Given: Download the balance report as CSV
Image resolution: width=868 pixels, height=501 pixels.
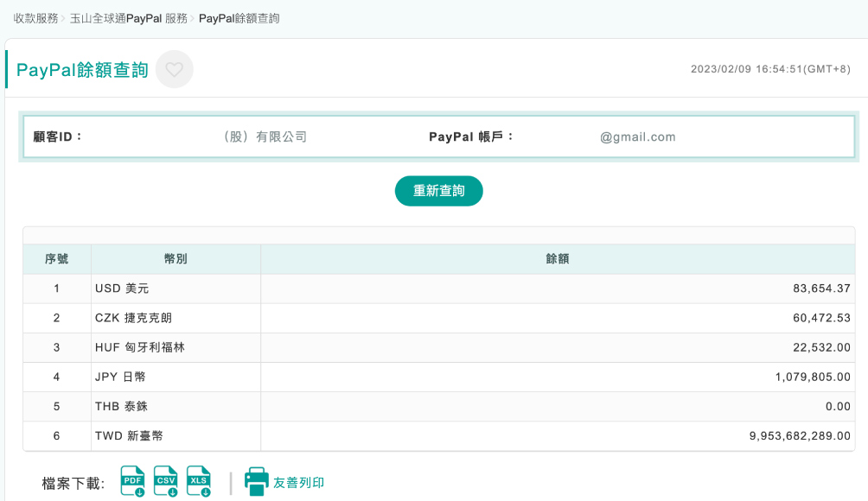Looking at the screenshot, I should tap(166, 481).
